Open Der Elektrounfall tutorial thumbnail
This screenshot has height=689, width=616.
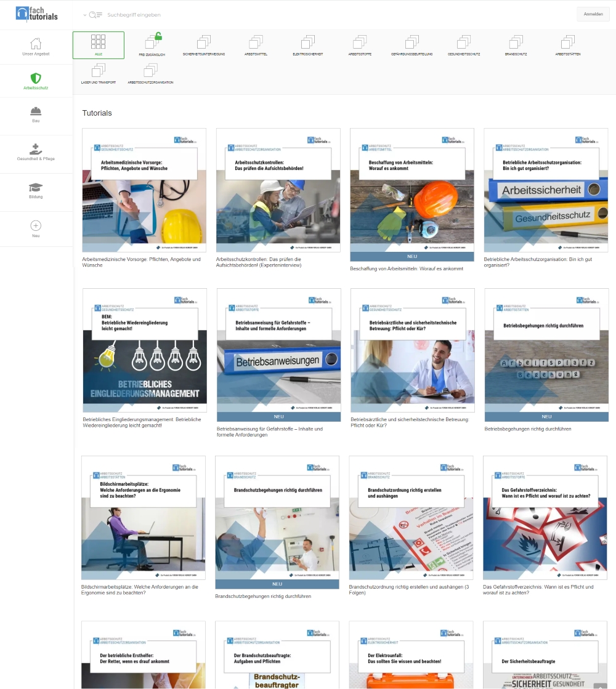pyautogui.click(x=411, y=655)
